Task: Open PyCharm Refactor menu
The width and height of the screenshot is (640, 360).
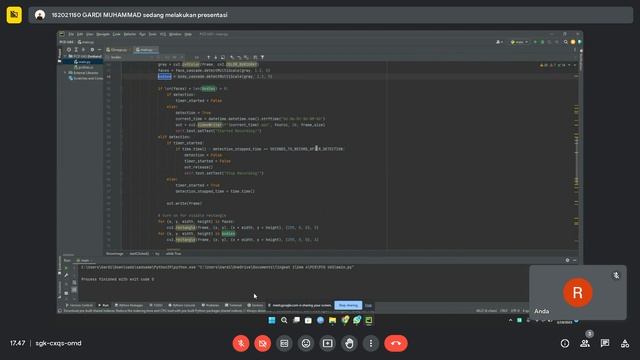Action: pos(130,34)
